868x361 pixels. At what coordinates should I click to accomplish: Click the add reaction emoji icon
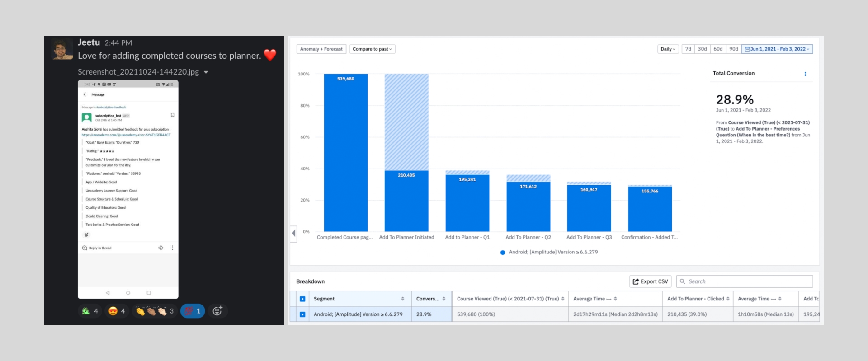pyautogui.click(x=217, y=311)
